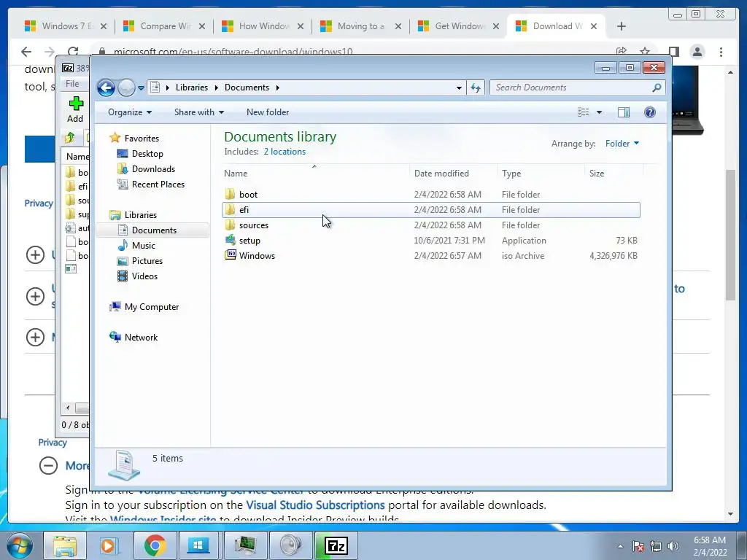Screen dimensions: 747x560
Task: Click the change view icon
Action: [x=583, y=112]
